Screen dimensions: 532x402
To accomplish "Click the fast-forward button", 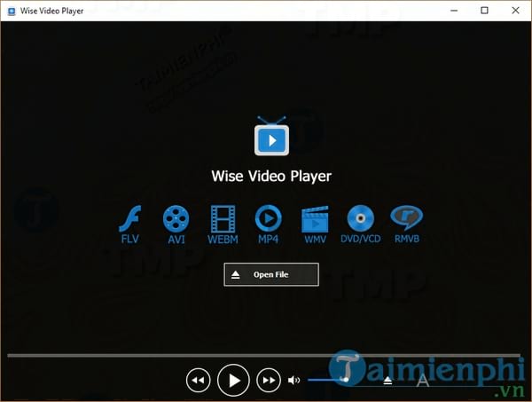I will pos(269,381).
